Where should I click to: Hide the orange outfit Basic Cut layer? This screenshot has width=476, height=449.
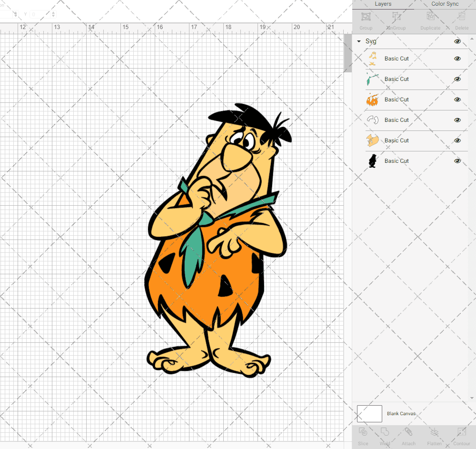click(x=457, y=100)
